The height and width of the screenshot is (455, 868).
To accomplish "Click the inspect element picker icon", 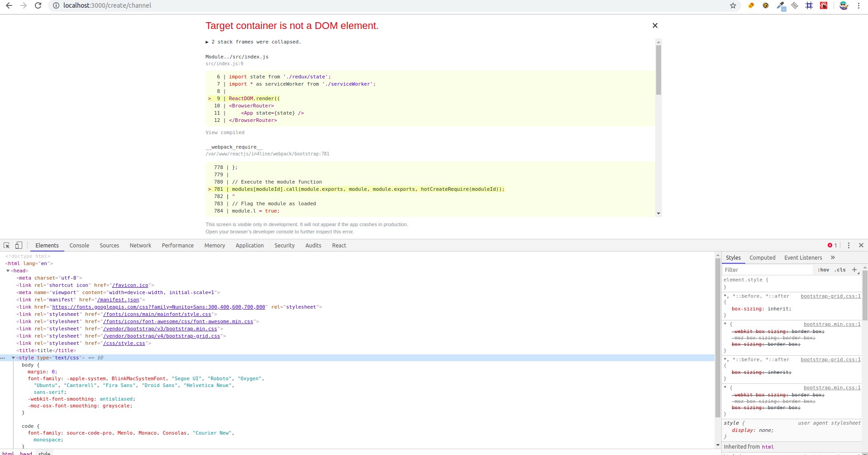I will 7,245.
